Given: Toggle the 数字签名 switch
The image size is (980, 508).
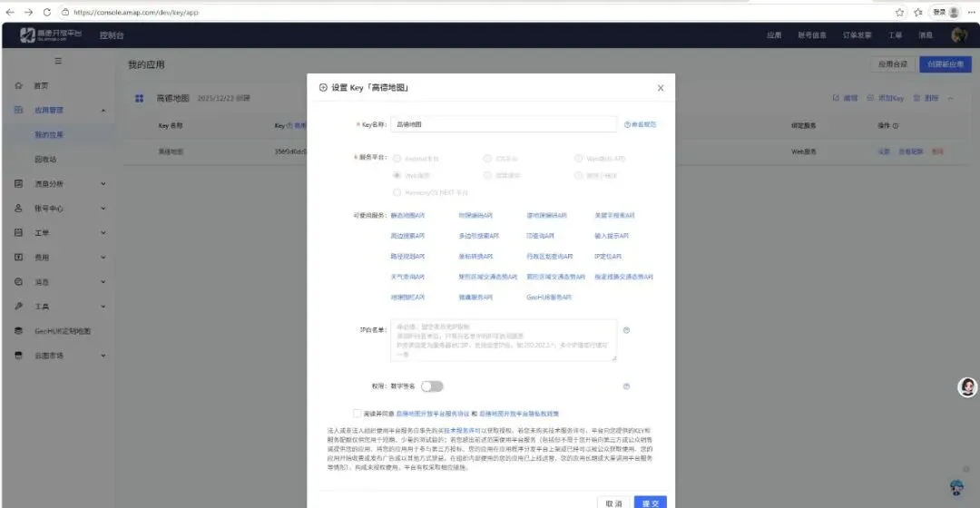Looking at the screenshot, I should (432, 386).
